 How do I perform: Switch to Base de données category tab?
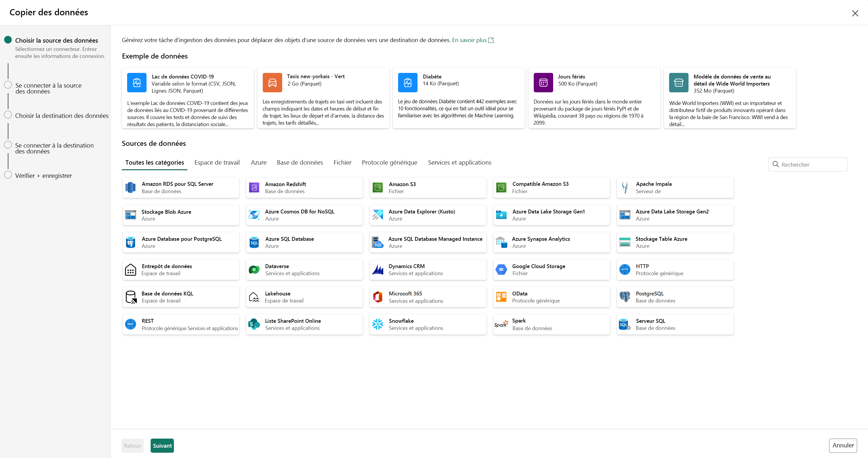tap(299, 162)
